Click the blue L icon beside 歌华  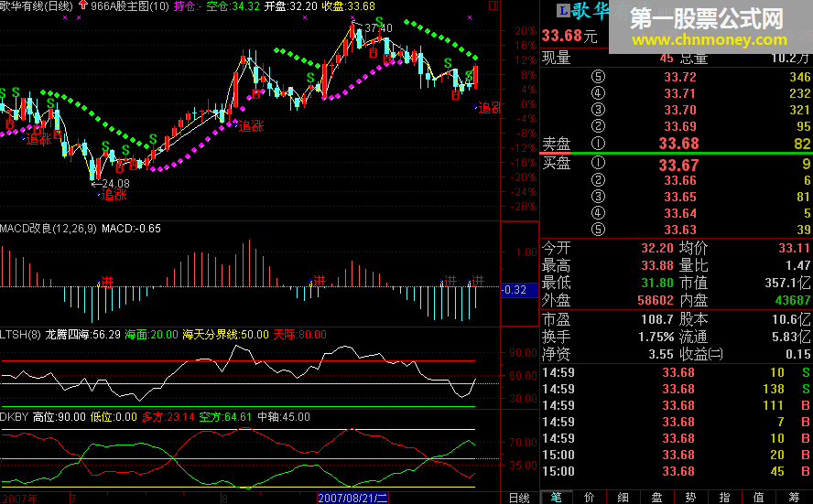562,10
